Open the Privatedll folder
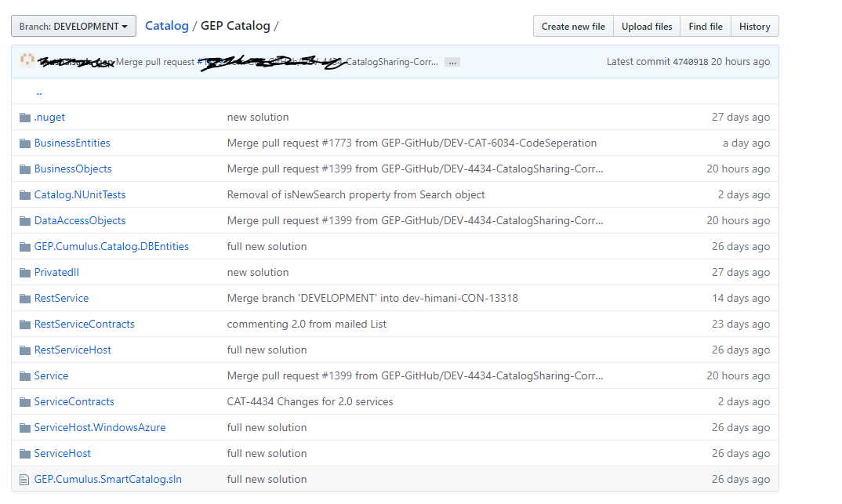 [x=56, y=272]
